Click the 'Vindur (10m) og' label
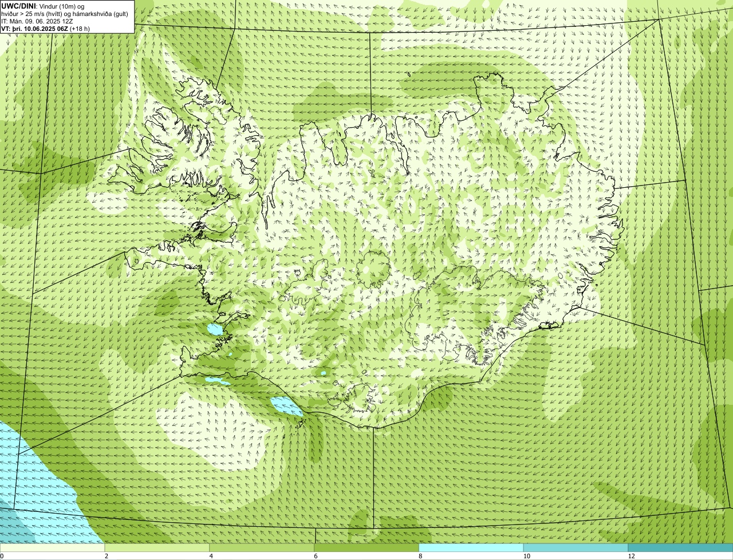 coord(62,6)
